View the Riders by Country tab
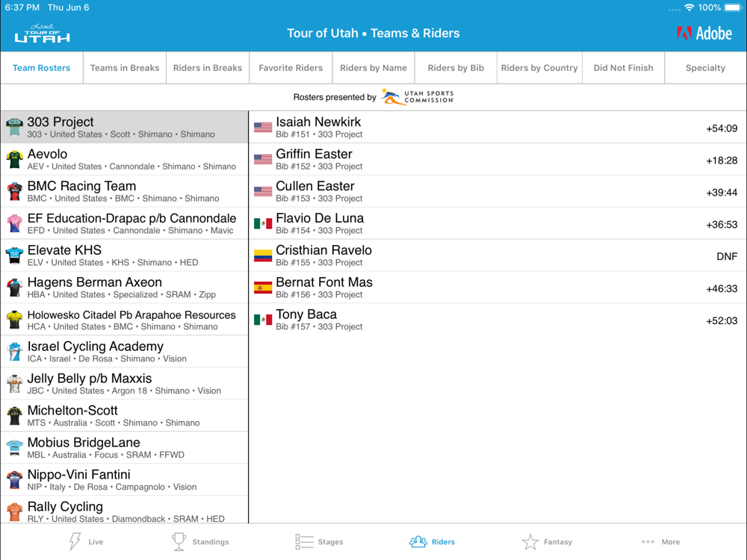Screen dimensions: 747x560 pos(539,68)
